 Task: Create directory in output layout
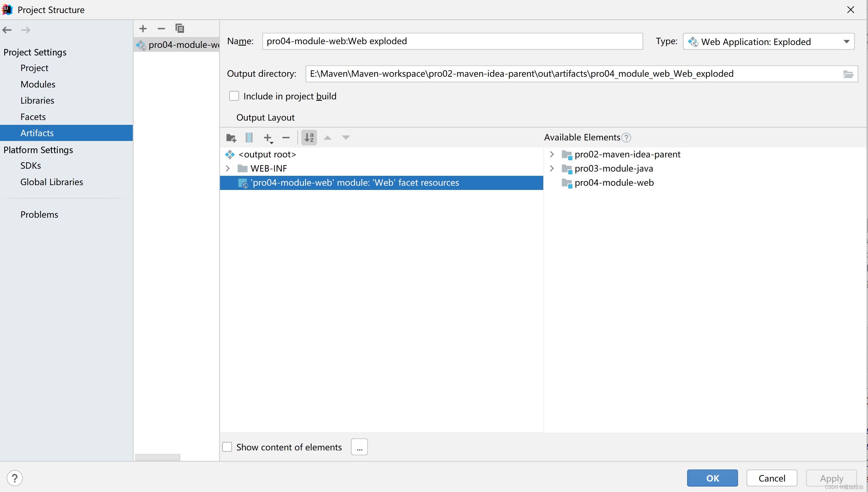pos(231,138)
